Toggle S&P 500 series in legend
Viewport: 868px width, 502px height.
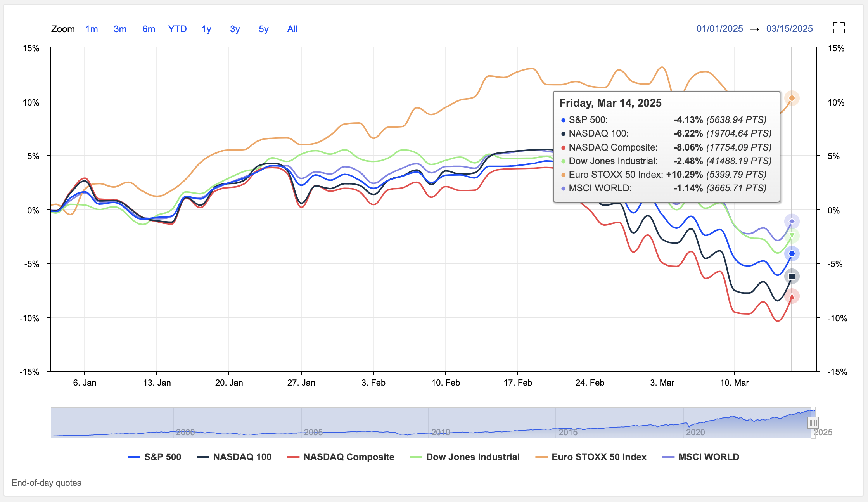coord(155,457)
